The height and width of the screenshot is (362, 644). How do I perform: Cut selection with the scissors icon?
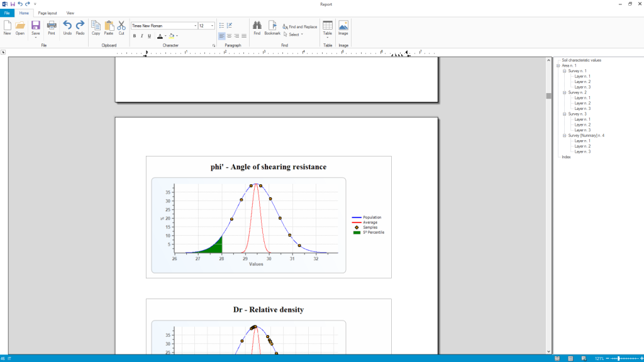[121, 26]
